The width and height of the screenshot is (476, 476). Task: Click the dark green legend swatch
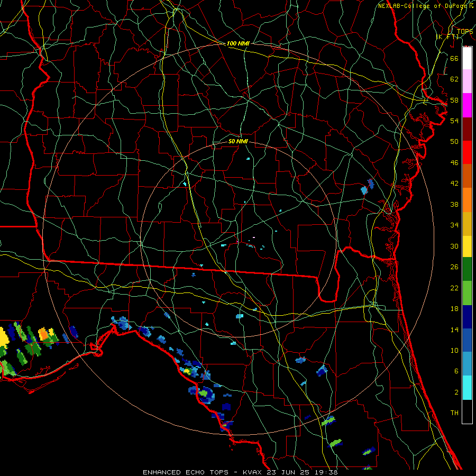(x=467, y=269)
